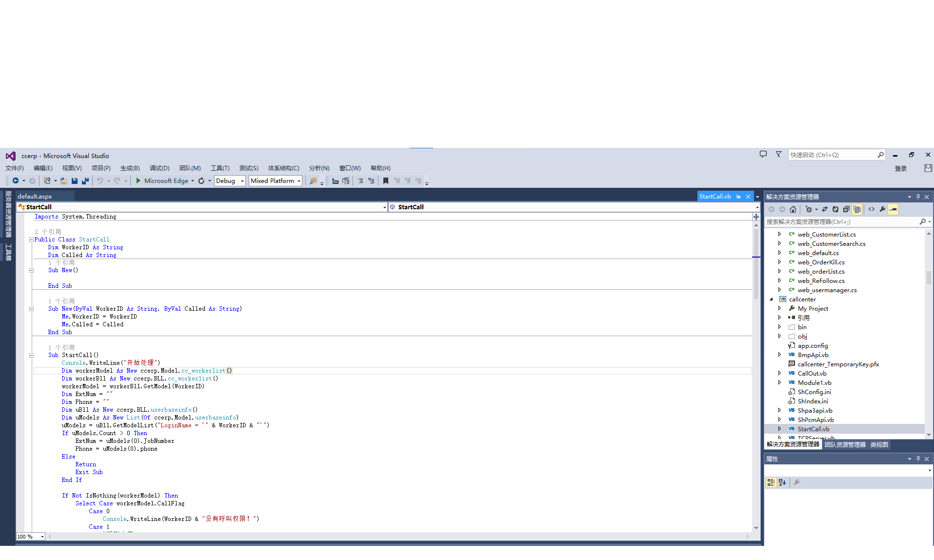Switch to the 团队资源管理器 tab

click(x=845, y=444)
